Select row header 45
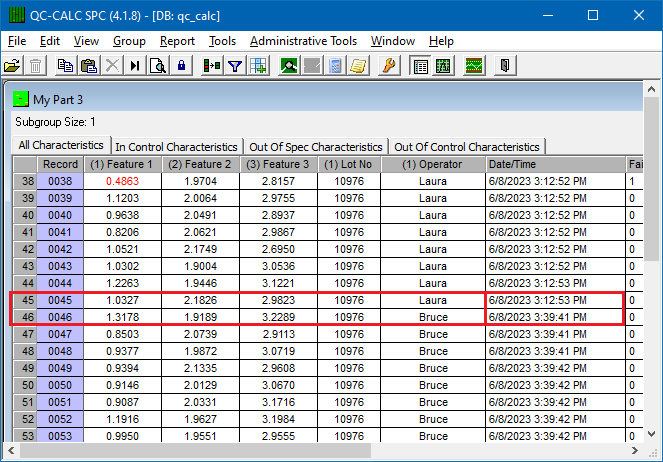 (x=25, y=300)
